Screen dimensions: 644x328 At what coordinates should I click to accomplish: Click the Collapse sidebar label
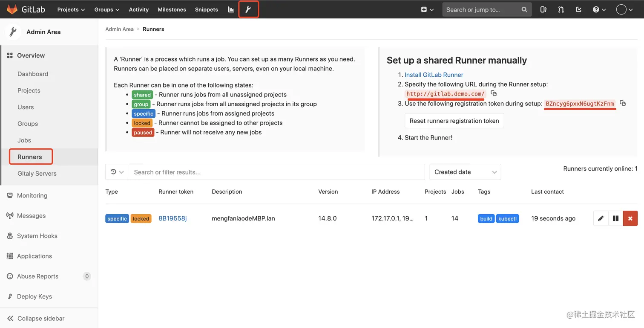pyautogui.click(x=41, y=319)
